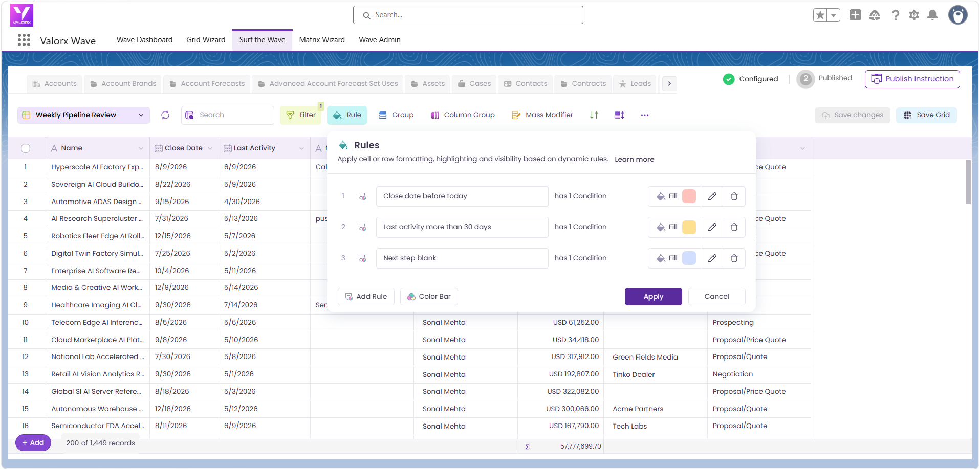The image size is (980, 469).
Task: Open the Last Activity column menu arrow
Action: tap(301, 148)
